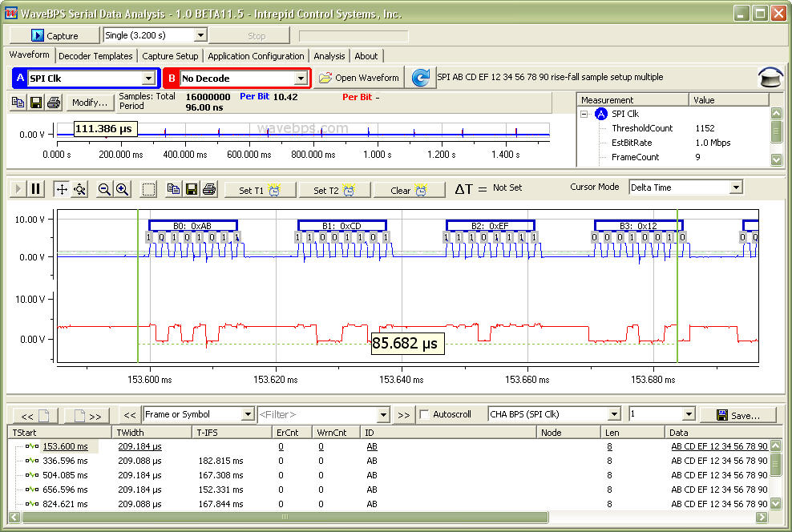Screen dimensions: 792x532
Task: Click the copy icon beside the Modify button
Action: [18, 103]
